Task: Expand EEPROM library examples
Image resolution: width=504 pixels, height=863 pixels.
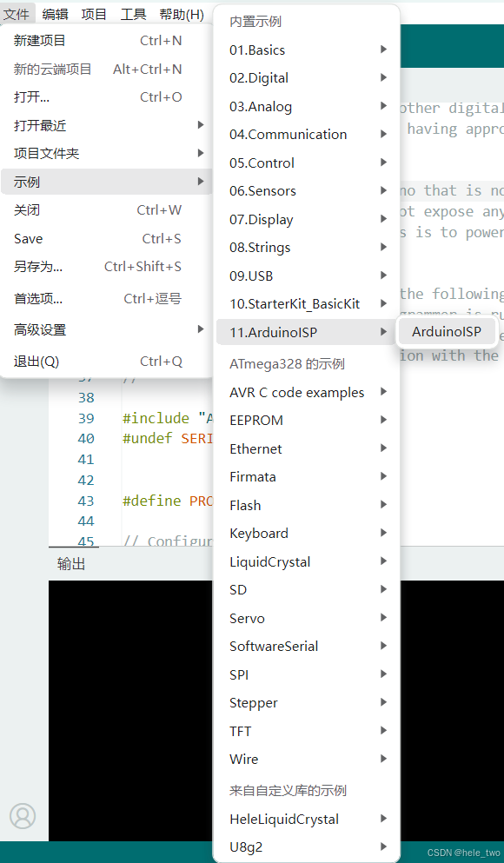Action: point(307,421)
